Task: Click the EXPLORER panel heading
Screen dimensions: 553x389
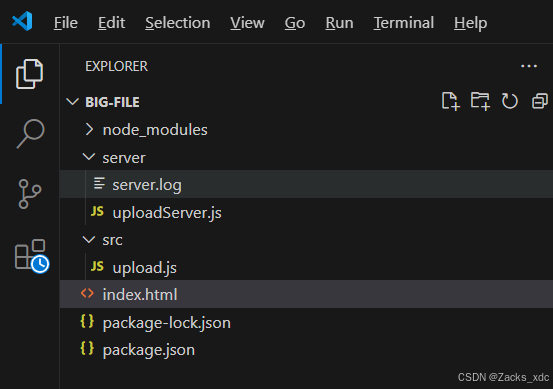Action: click(116, 66)
